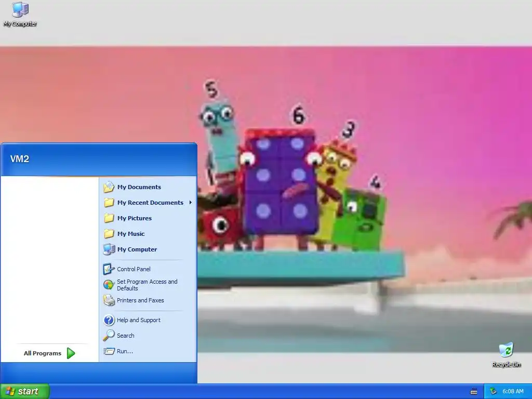532x399 pixels.
Task: Select My Pictures menu entry
Action: click(x=148, y=218)
